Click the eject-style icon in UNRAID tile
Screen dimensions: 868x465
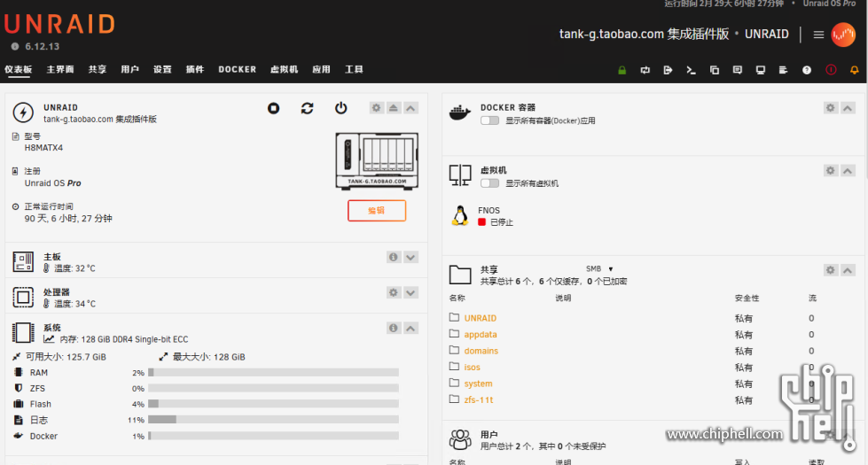point(393,108)
